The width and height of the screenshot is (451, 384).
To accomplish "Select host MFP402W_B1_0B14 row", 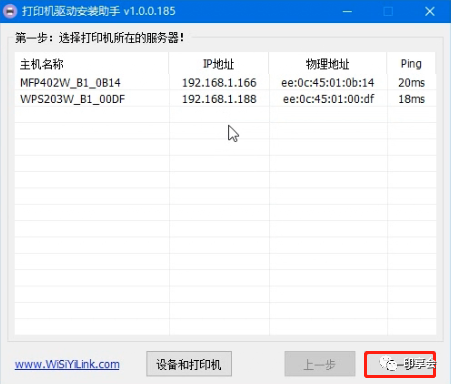I will [225, 82].
